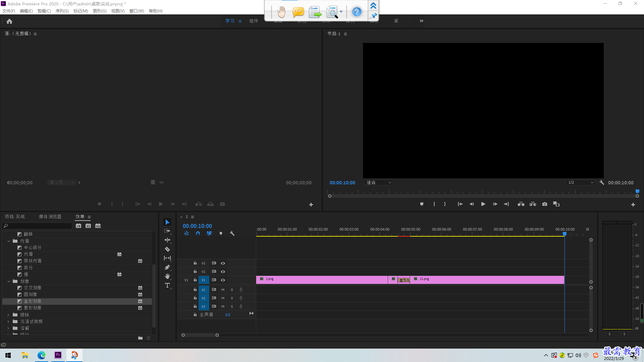Create new custom bin in Effects panel
This screenshot has height=362, width=644.
click(140, 338)
